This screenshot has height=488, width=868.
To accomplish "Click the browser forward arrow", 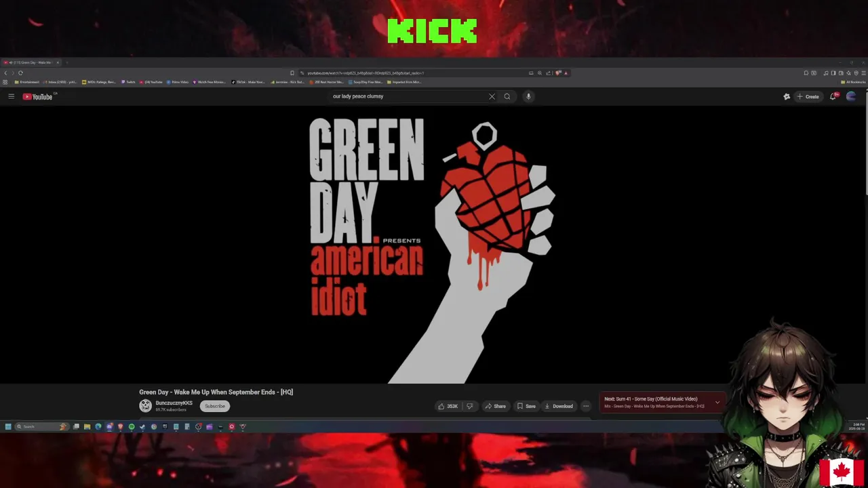I will pos(13,73).
